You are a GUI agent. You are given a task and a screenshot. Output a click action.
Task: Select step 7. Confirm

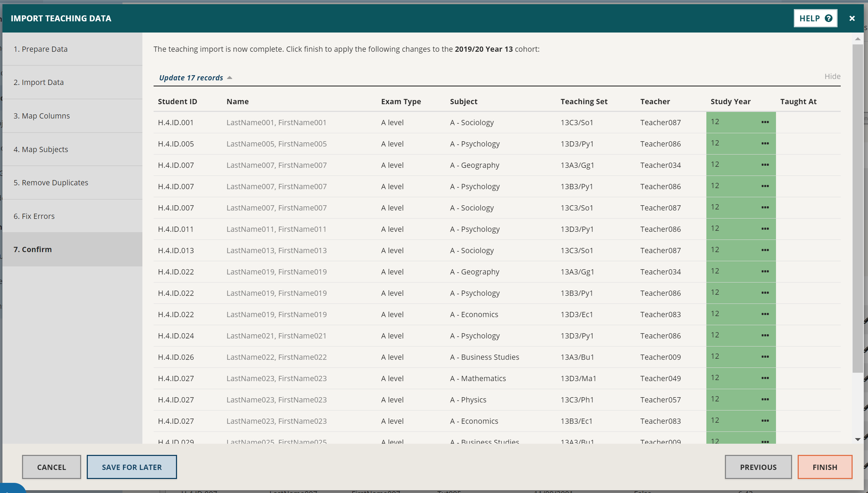(x=72, y=249)
